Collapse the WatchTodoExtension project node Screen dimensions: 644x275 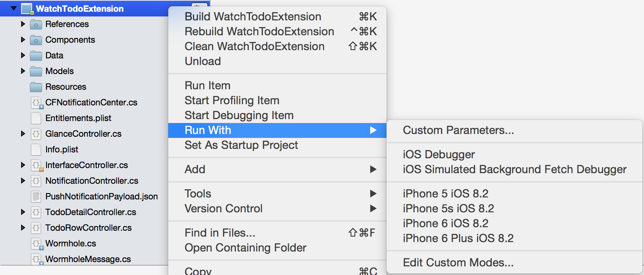pyautogui.click(x=14, y=8)
